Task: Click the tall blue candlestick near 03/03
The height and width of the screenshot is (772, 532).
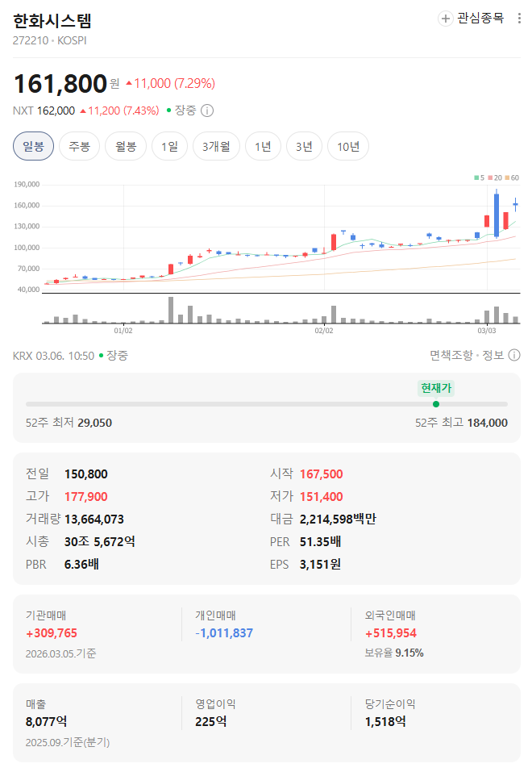Action: [x=497, y=215]
